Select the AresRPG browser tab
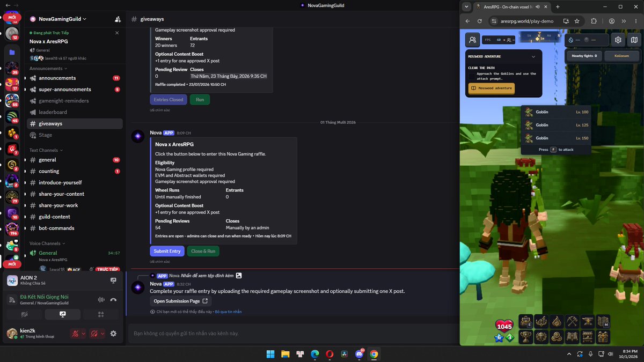This screenshot has width=644, height=362. pyautogui.click(x=511, y=6)
